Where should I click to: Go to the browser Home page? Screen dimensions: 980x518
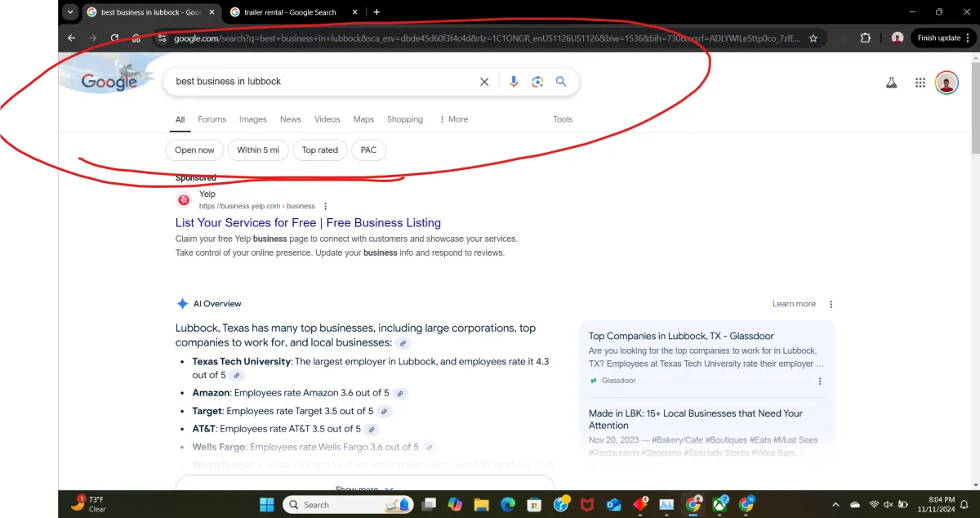pos(137,38)
